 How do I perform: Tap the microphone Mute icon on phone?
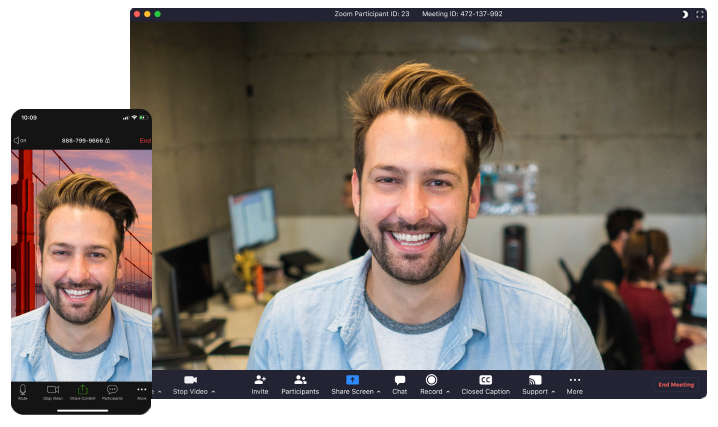[x=22, y=389]
